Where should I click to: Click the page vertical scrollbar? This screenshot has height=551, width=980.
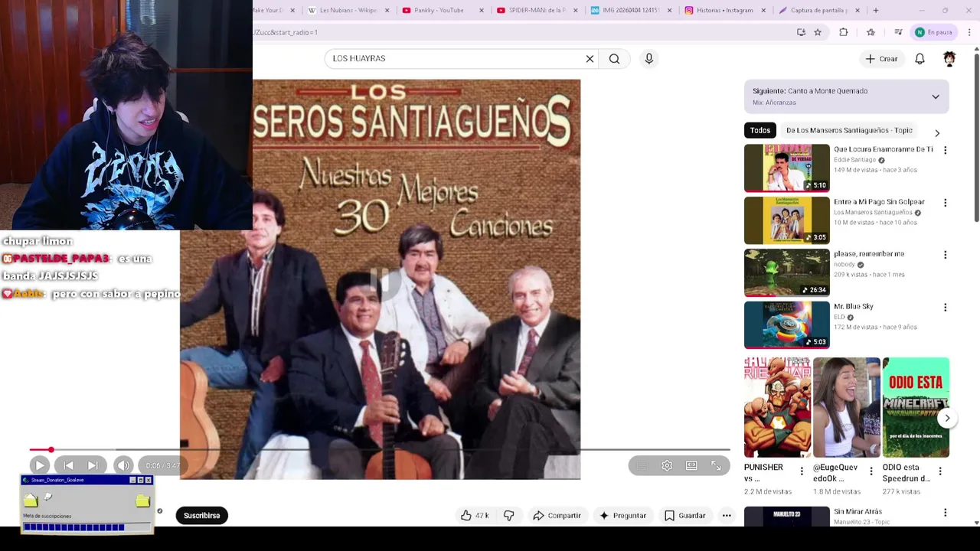pyautogui.click(x=976, y=138)
